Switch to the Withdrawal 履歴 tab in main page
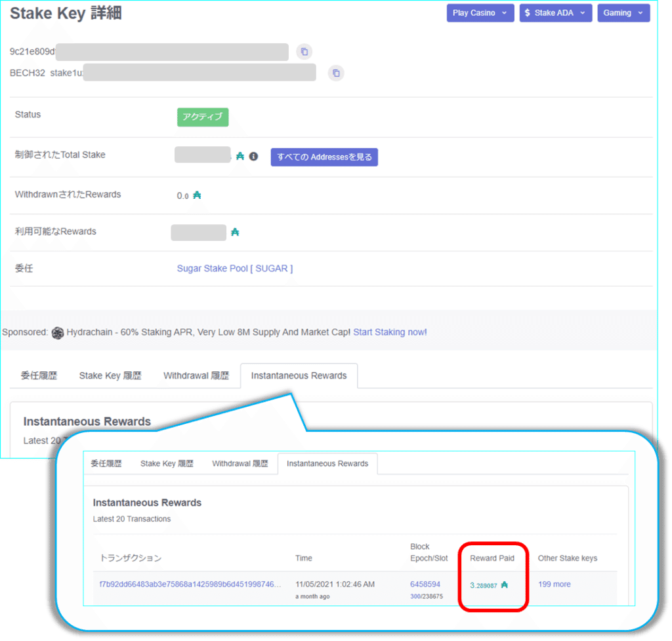The height and width of the screenshot is (641, 672). coord(196,376)
